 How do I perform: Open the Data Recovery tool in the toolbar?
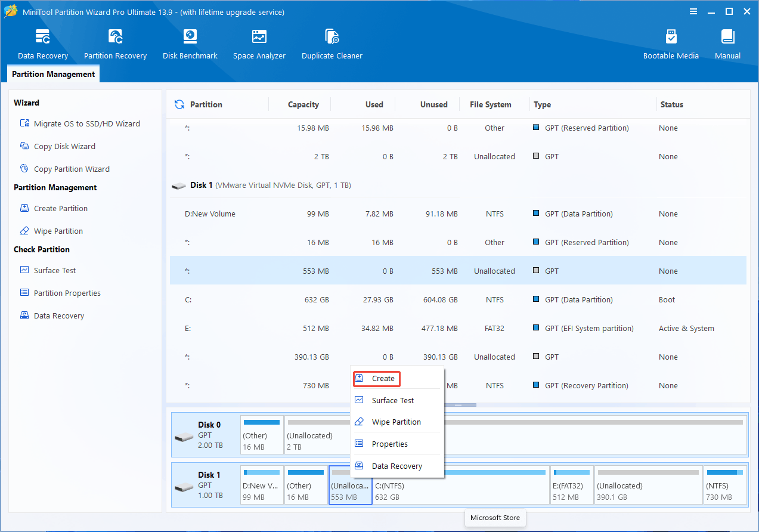coord(43,44)
